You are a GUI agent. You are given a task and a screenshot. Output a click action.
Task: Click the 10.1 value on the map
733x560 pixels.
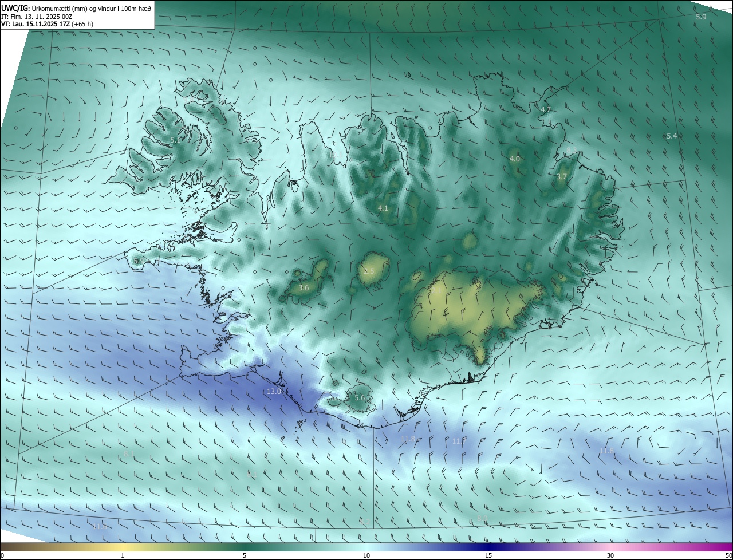coord(336,155)
